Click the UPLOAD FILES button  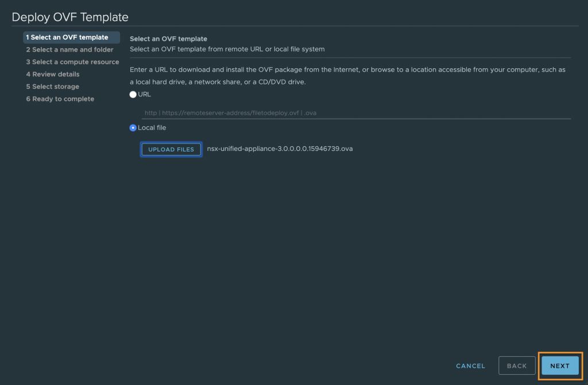tap(171, 149)
